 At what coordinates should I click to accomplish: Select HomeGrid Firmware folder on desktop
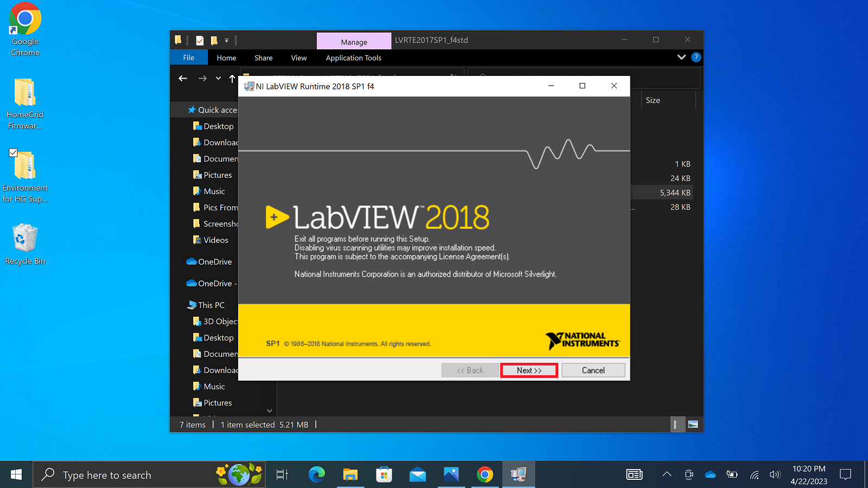[25, 104]
